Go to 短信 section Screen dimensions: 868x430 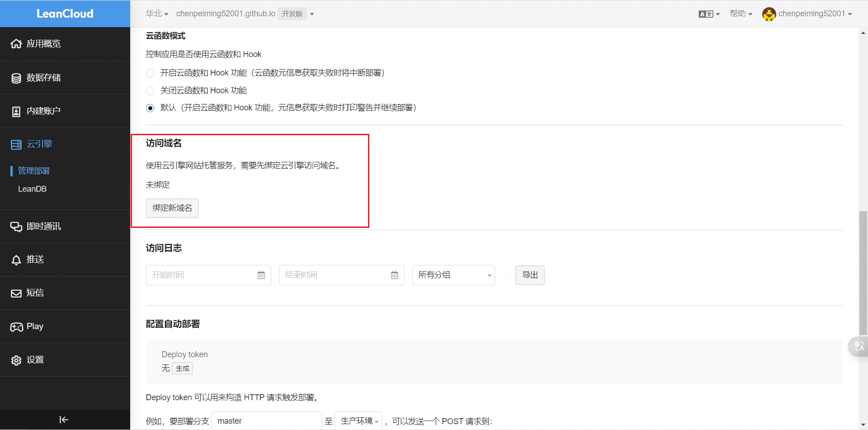tap(65, 293)
